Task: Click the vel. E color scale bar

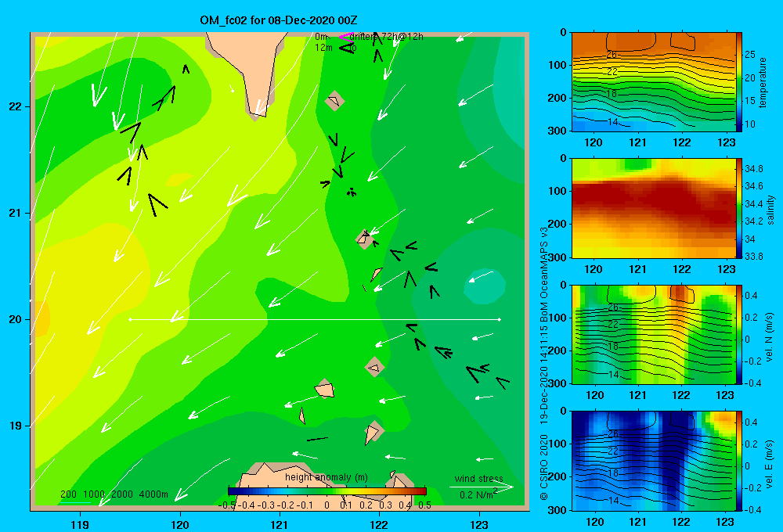Action: pos(739,461)
